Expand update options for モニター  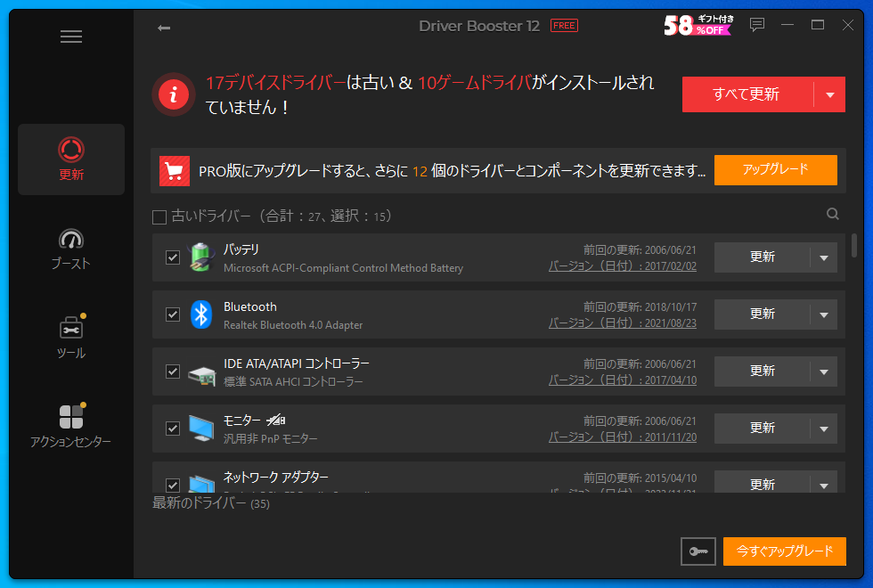point(824,429)
